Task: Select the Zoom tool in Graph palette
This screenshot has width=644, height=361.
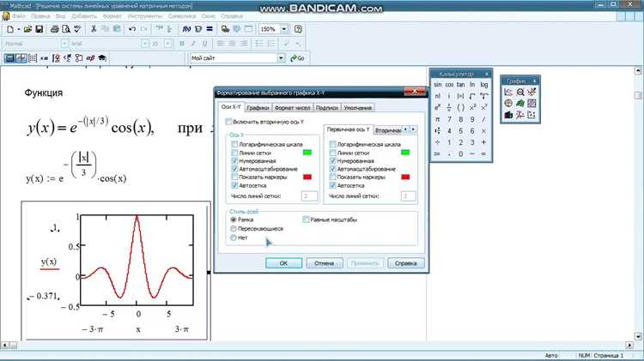Action: click(520, 92)
